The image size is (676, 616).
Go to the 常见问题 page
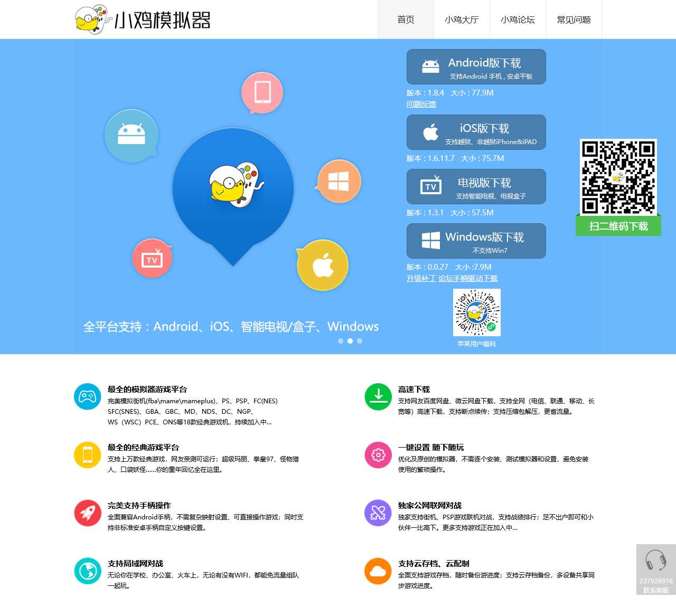[574, 20]
